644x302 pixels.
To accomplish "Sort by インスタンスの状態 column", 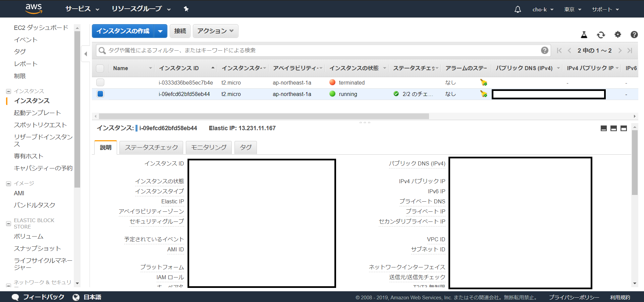I will click(358, 68).
